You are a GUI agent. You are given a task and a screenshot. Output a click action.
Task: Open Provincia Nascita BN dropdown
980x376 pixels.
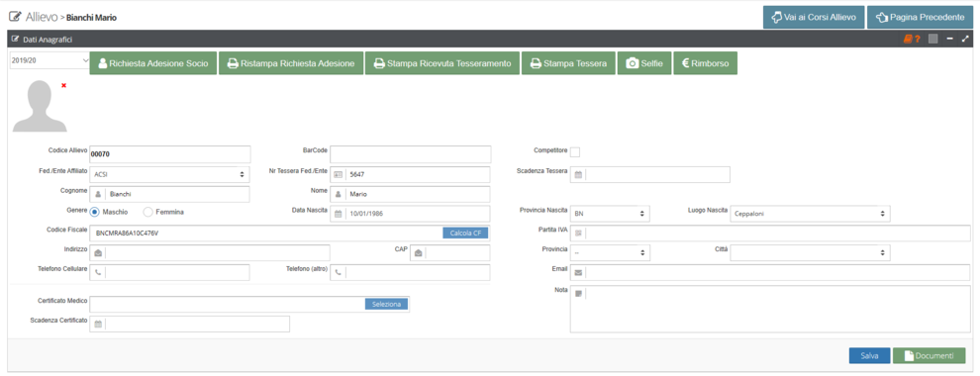pos(610,214)
